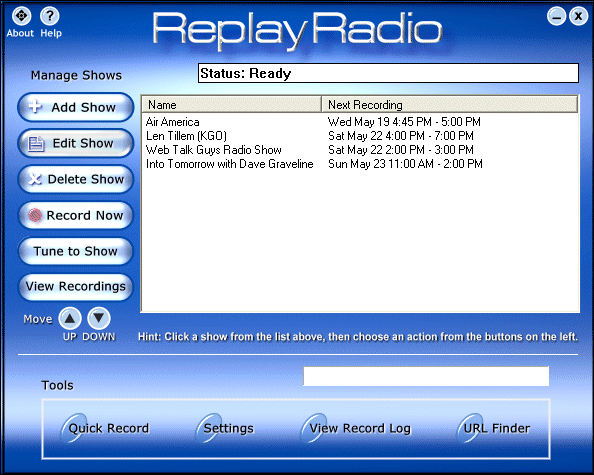Open the About icon
594x475 pixels.
click(x=21, y=16)
